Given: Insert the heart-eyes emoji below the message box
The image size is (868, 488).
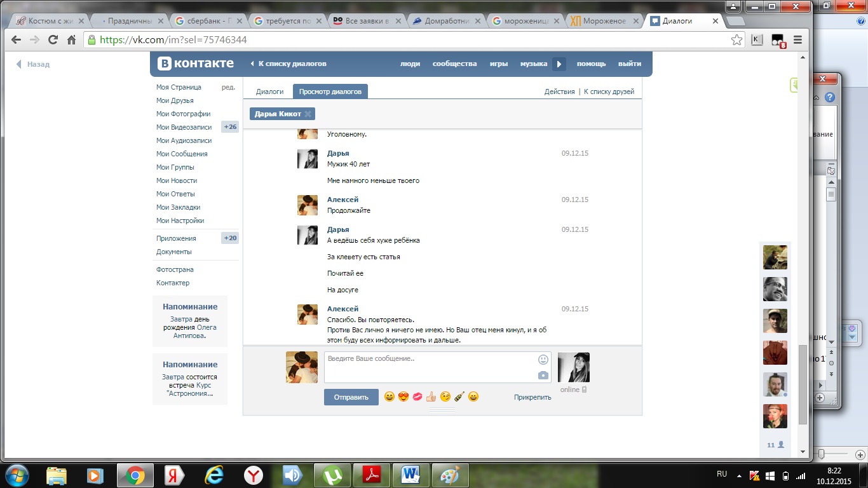Looking at the screenshot, I should 403,396.
